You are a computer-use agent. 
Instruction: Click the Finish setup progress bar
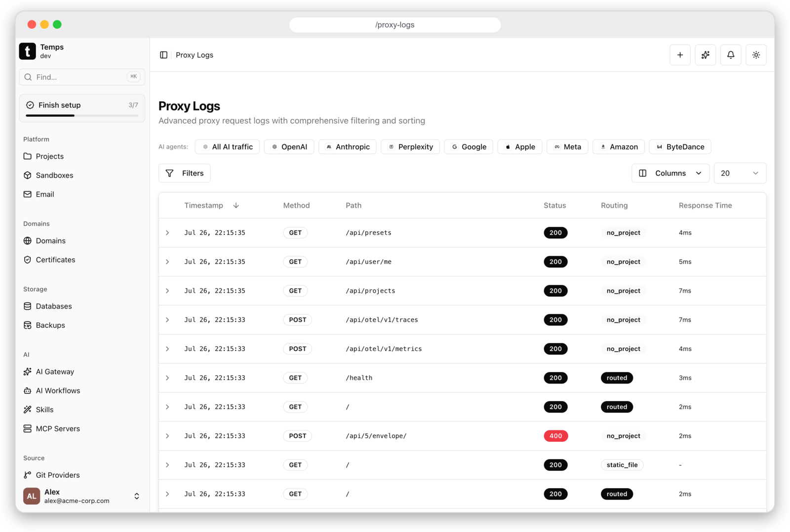(82, 115)
